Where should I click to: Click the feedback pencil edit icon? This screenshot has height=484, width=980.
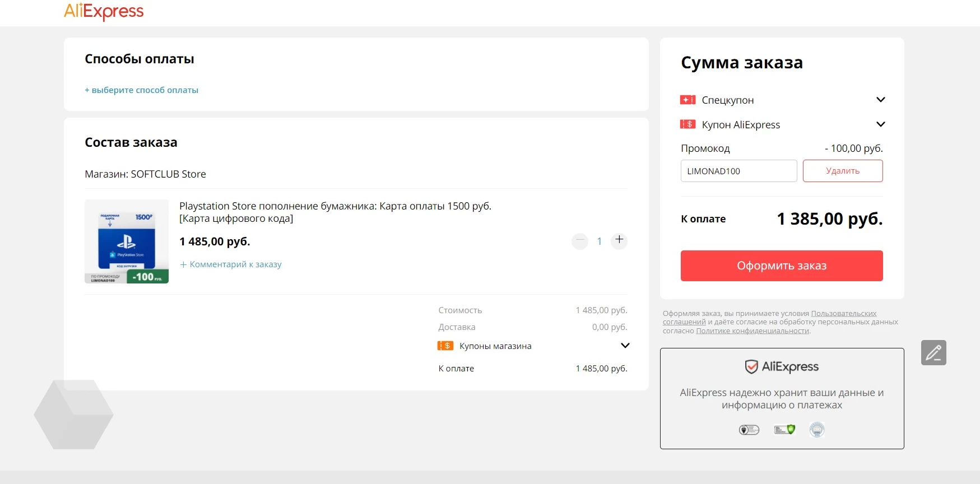pyautogui.click(x=933, y=353)
